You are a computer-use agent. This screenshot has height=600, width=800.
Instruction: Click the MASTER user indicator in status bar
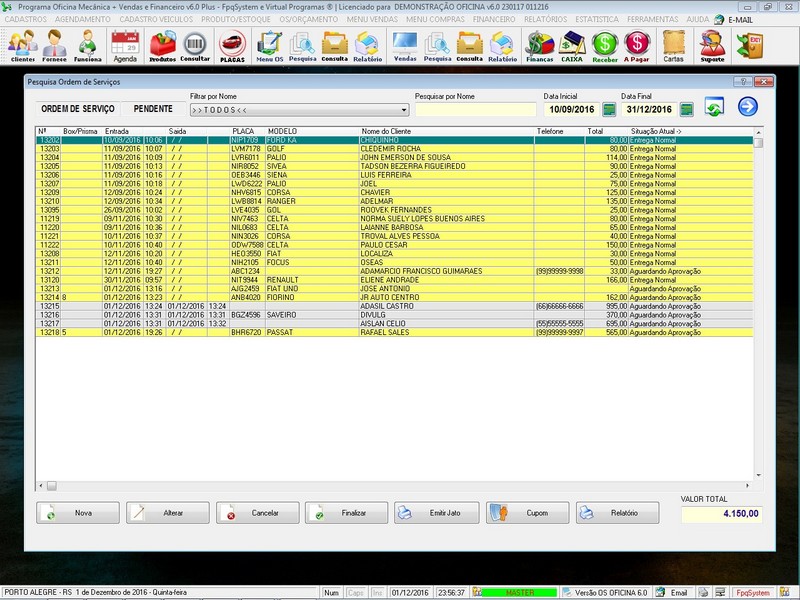[x=519, y=593]
